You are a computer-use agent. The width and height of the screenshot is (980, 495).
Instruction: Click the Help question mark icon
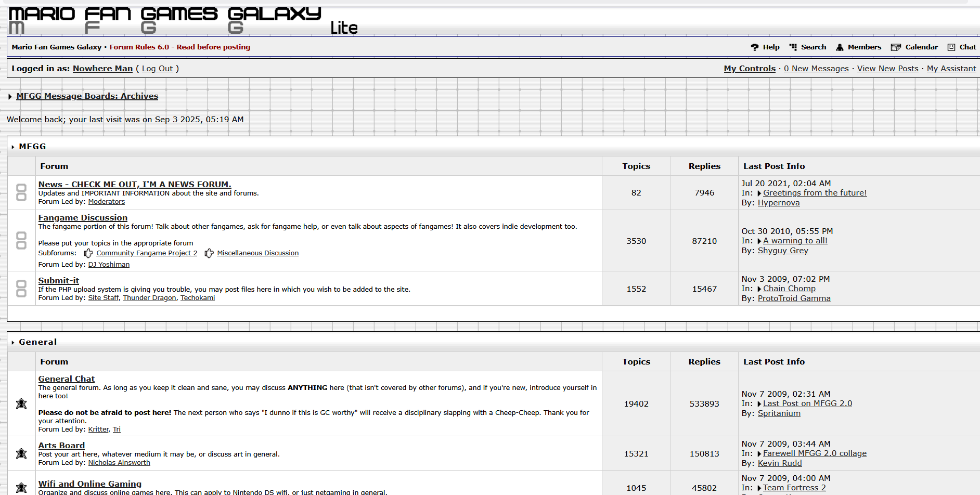[x=755, y=47]
